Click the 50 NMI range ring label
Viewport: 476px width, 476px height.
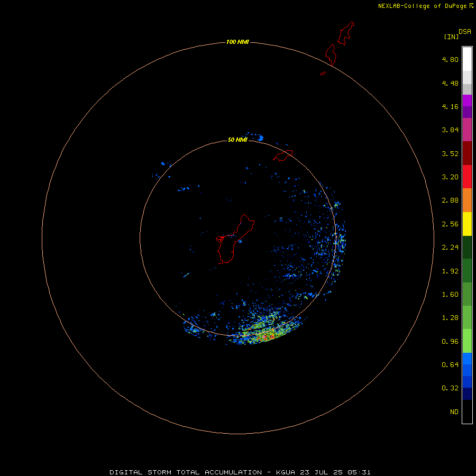click(237, 140)
